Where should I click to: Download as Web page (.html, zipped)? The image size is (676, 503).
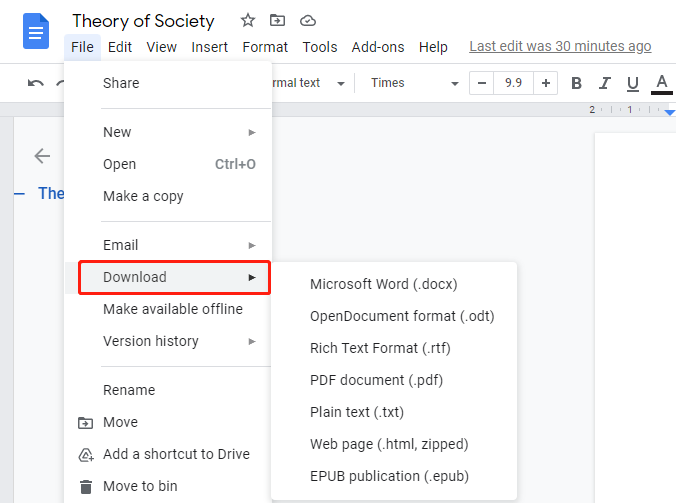tap(394, 444)
